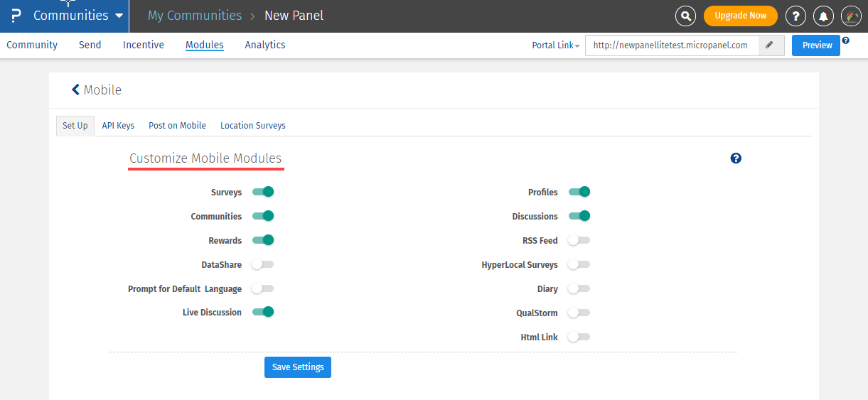Click the search magnifier icon in header
The width and height of the screenshot is (868, 400).
685,16
